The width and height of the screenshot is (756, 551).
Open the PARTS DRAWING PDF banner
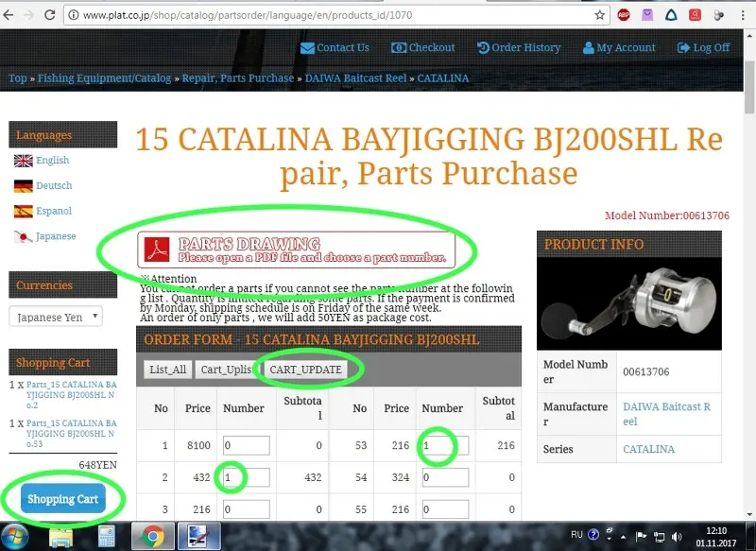coord(296,250)
